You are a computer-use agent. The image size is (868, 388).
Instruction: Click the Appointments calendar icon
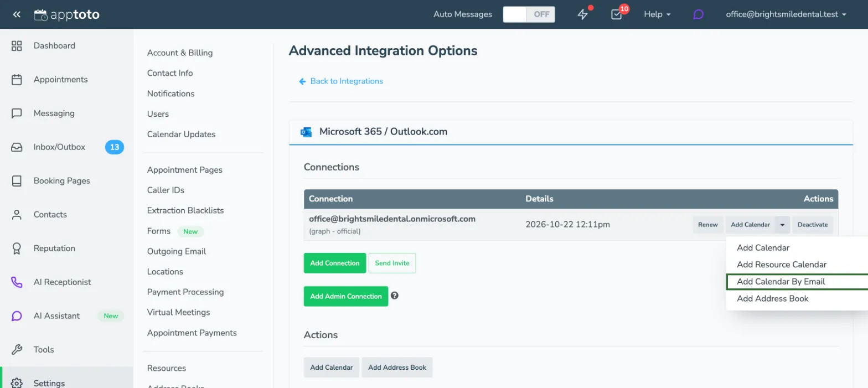pos(17,79)
